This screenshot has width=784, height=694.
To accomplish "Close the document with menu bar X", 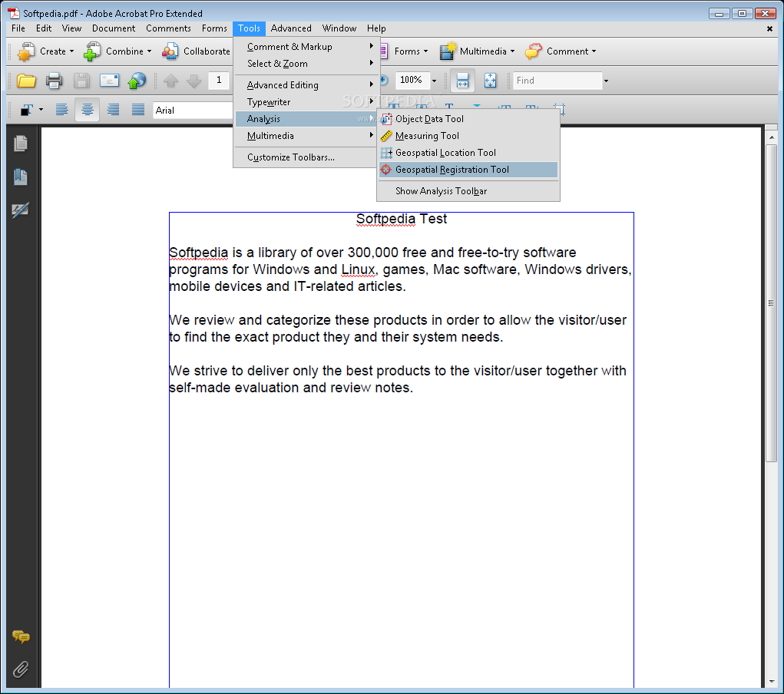I will pyautogui.click(x=769, y=29).
